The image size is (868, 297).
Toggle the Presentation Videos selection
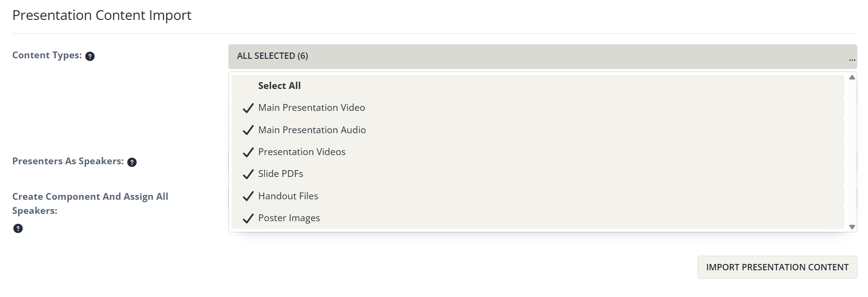[301, 152]
